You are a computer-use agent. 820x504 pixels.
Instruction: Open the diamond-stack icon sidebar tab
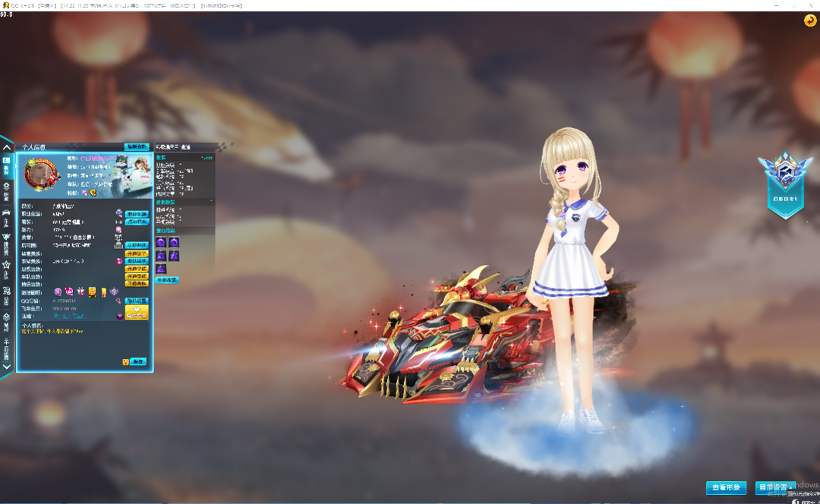6,322
